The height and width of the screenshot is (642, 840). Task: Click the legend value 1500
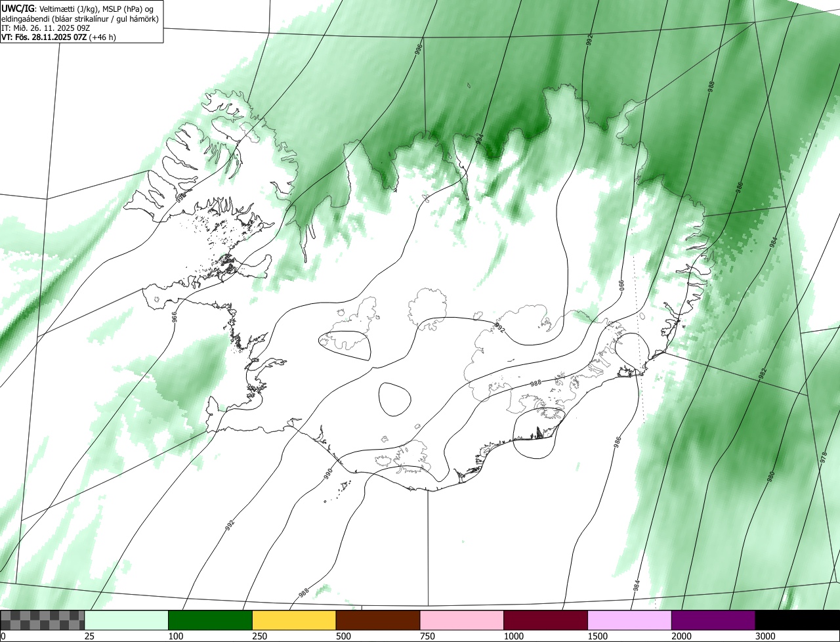[598, 636]
